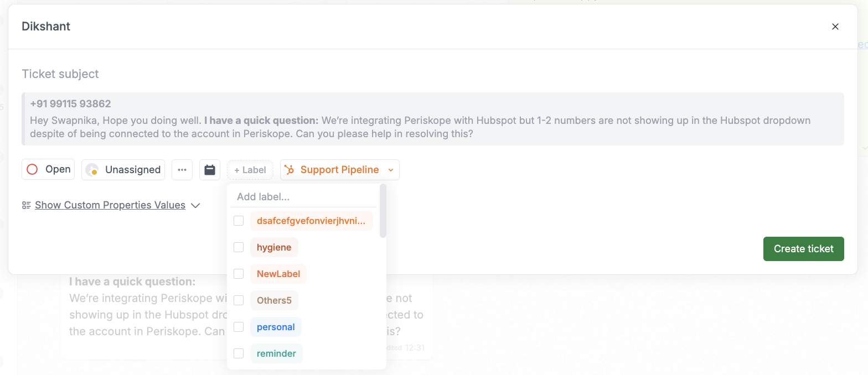Close the Dikshant ticket dialog
Image resolution: width=868 pixels, height=375 pixels.
(x=835, y=27)
